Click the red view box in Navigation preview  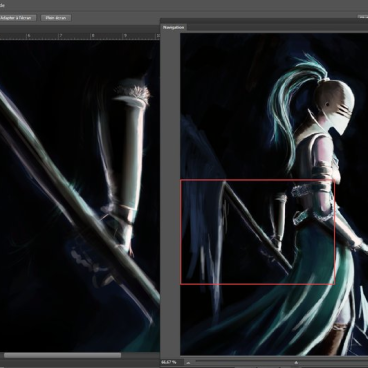[257, 232]
